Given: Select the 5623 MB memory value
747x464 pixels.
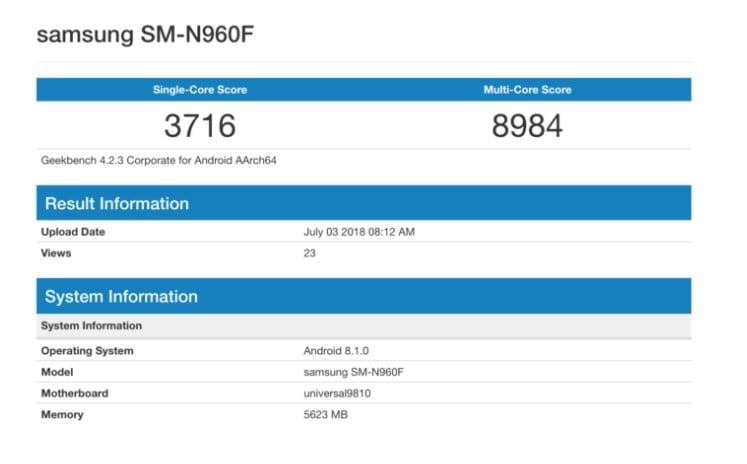Looking at the screenshot, I should click(326, 414).
